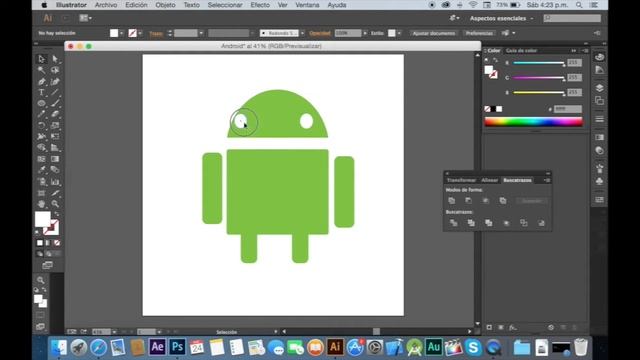Switch to Transformar tab
This screenshot has width=640, height=360.
pyautogui.click(x=461, y=180)
